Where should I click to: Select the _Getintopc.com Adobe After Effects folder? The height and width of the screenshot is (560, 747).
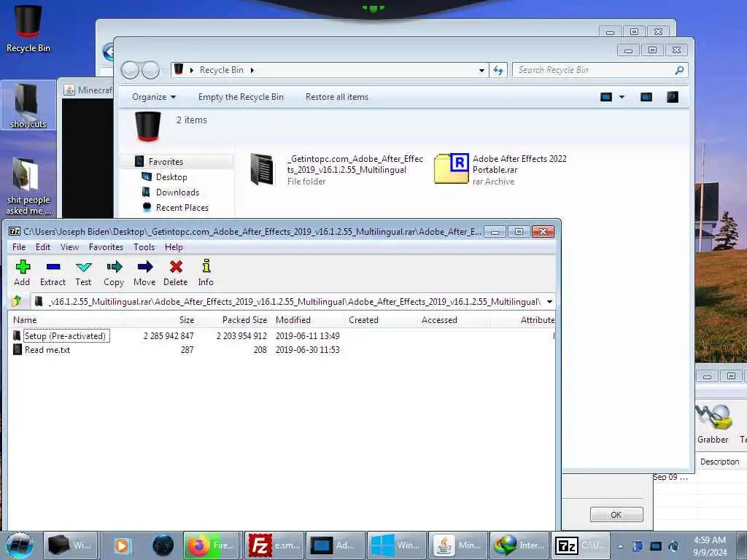coord(336,169)
